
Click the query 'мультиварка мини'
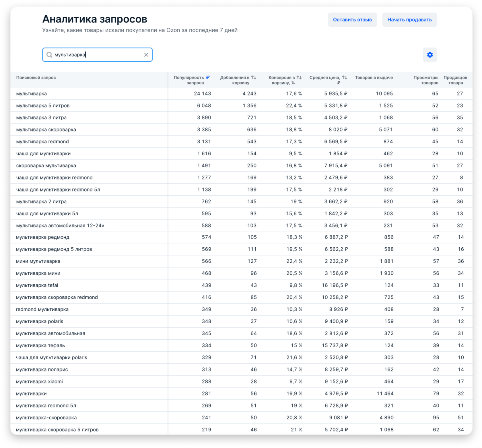pos(38,273)
